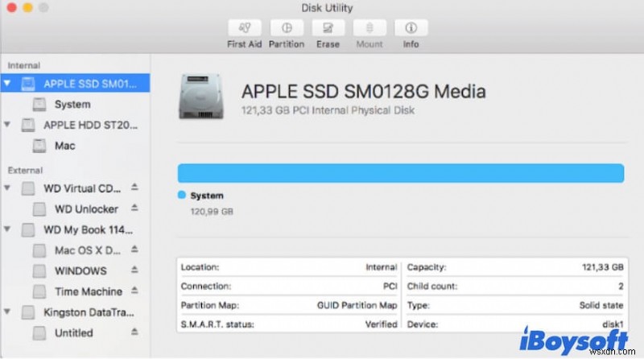This screenshot has width=644, height=359.
Task: Click the External section header
Action: pos(25,170)
